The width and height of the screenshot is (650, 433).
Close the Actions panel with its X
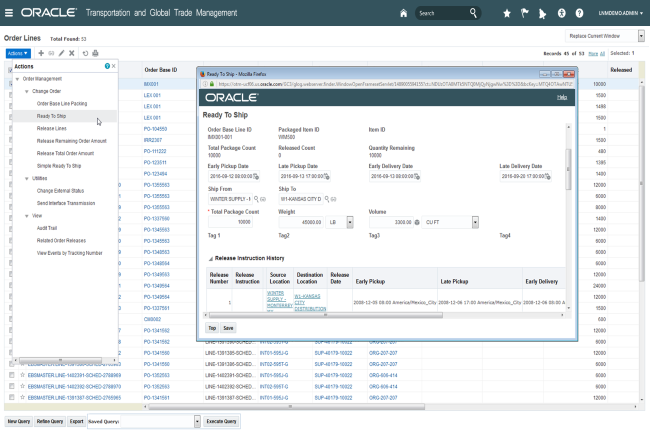114,66
